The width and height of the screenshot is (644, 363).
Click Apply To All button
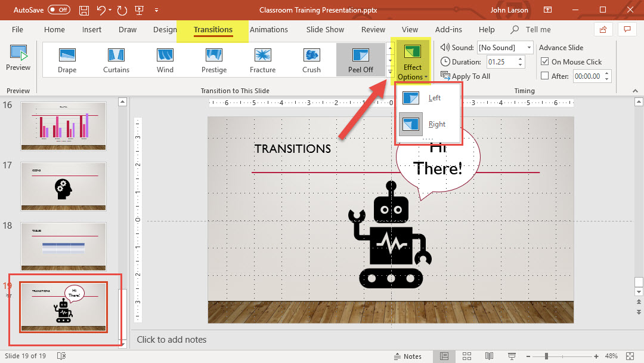pyautogui.click(x=465, y=76)
